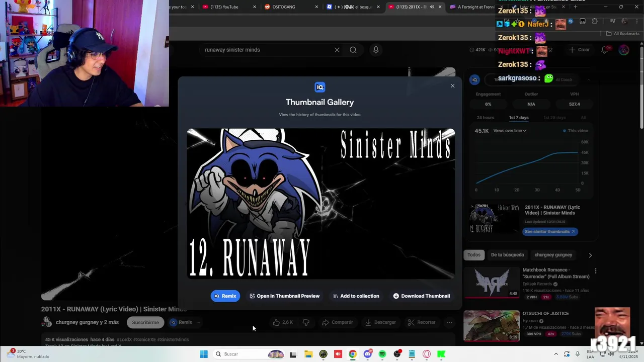Image resolution: width=644 pixels, height=362 pixels.
Task: Show hidden system tray icons
Action: (556, 354)
